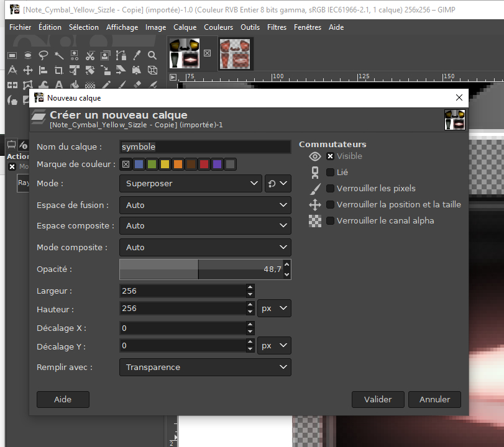Select the Pencil tool

(x=106, y=85)
